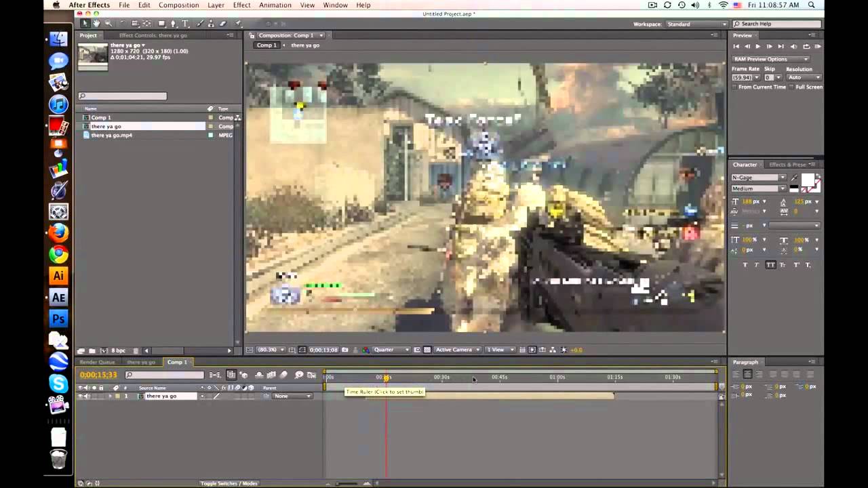
Task: Start RAM preview in Preview panel
Action: [x=817, y=46]
